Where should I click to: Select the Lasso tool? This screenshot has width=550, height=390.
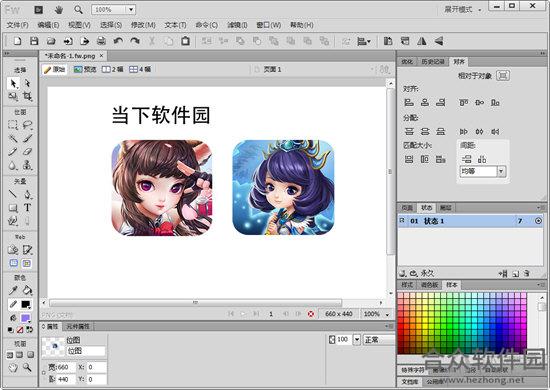27,125
